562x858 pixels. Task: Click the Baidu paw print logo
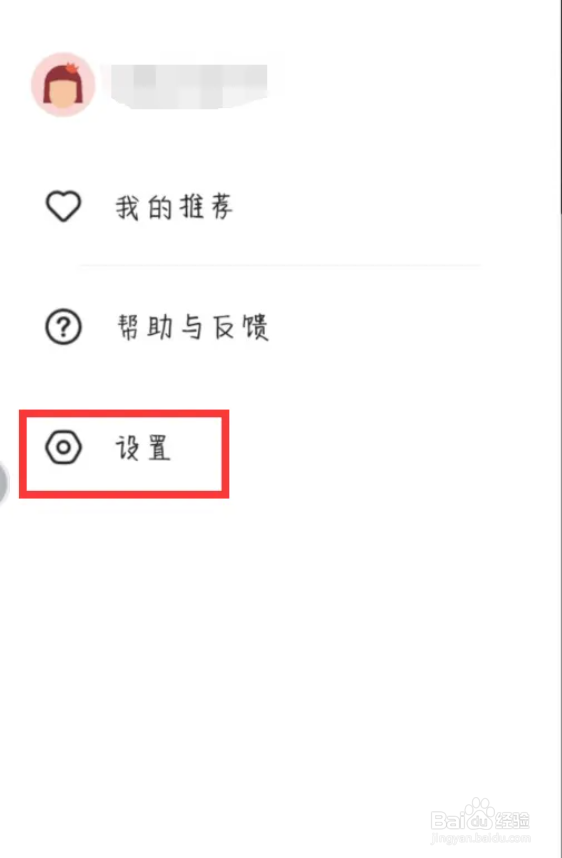[480, 815]
